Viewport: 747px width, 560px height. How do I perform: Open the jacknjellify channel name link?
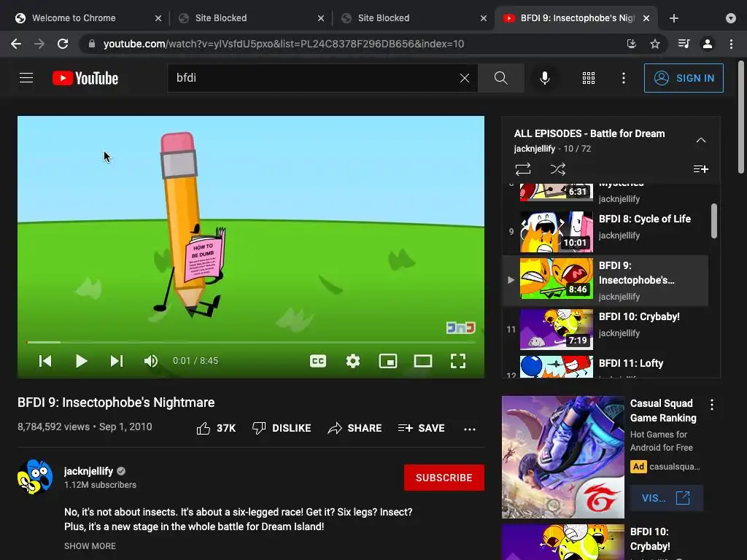pyautogui.click(x=88, y=471)
